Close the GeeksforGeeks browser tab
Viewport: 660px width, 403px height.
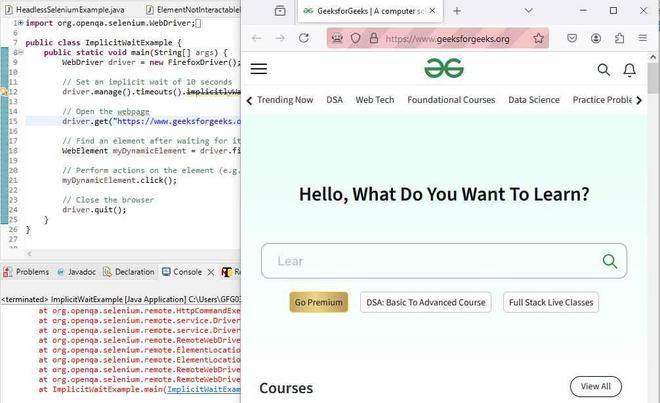click(432, 11)
